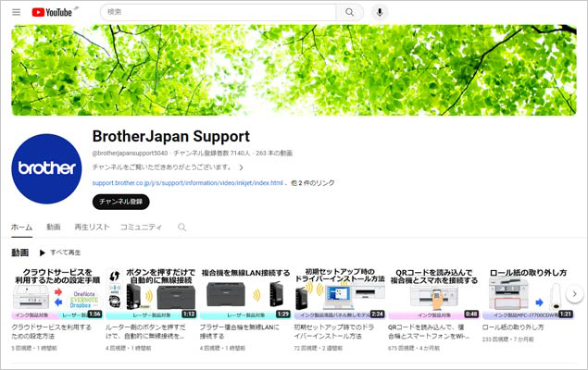This screenshot has height=370, width=588.
Task: Click the BrotherJapan Support channel name
Action: coord(171,136)
